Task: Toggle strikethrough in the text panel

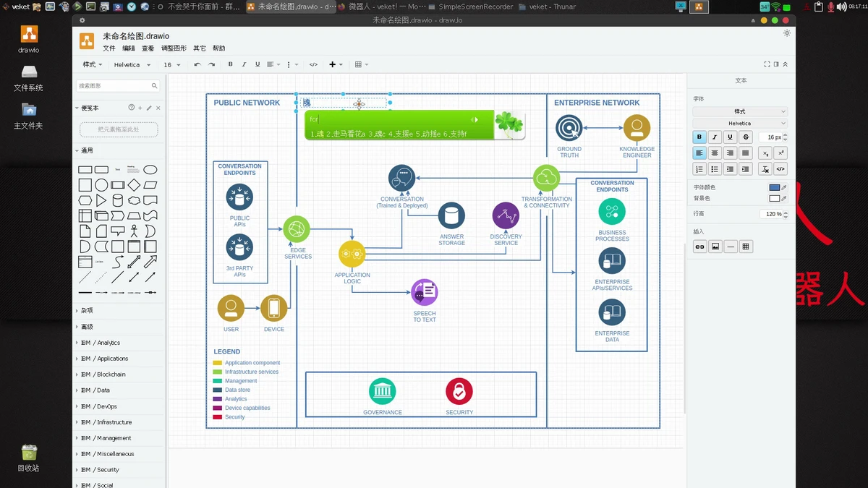Action: click(x=746, y=137)
